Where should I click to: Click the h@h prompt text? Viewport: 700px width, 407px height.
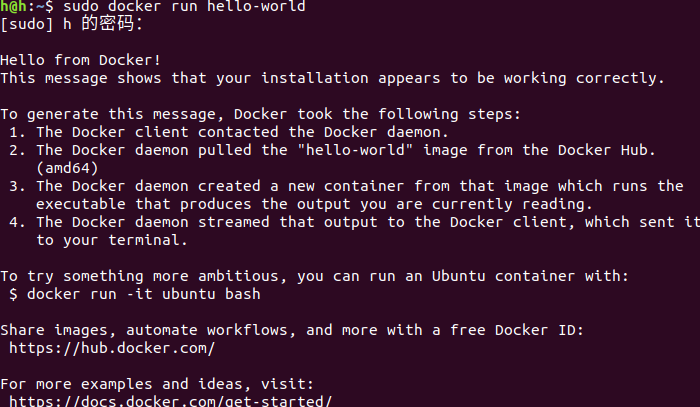coord(13,7)
